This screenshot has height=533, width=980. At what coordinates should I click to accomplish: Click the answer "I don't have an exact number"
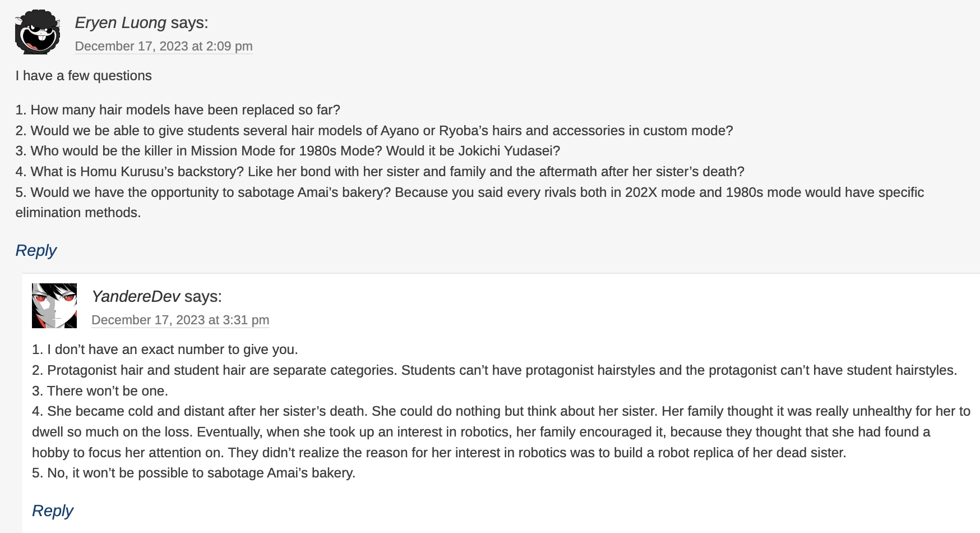[165, 350]
